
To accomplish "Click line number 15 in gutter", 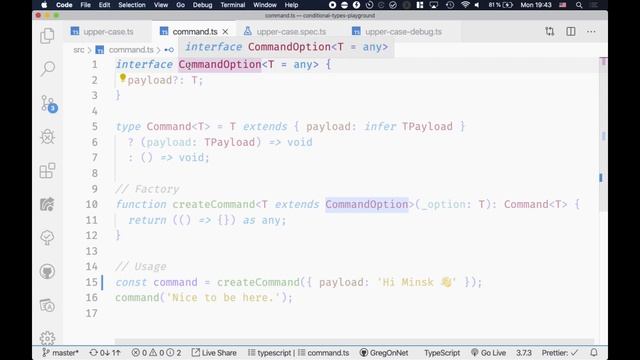I will [x=91, y=282].
